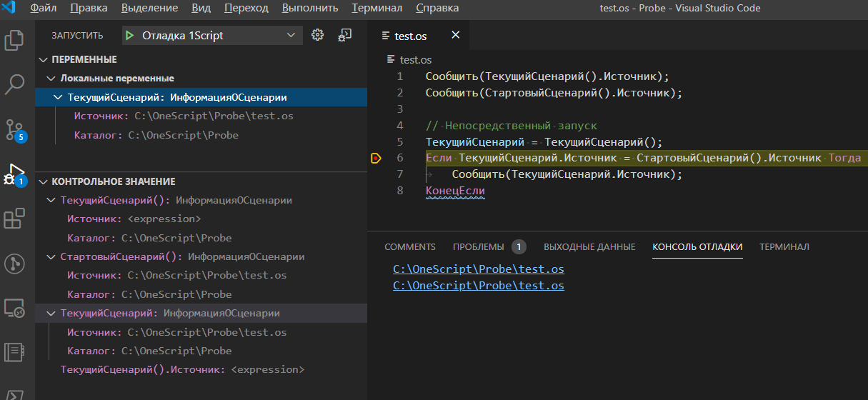The height and width of the screenshot is (400, 868).
Task: Open the Выполнить menu
Action: 311,9
